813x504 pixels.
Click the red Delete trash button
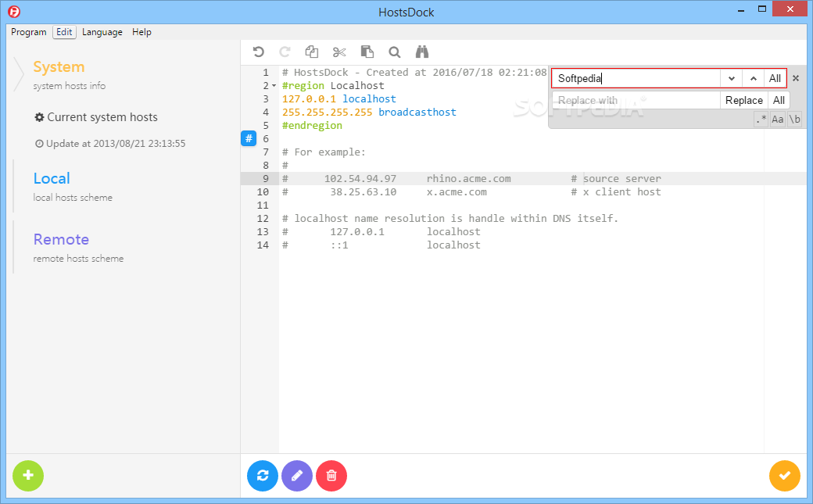331,476
